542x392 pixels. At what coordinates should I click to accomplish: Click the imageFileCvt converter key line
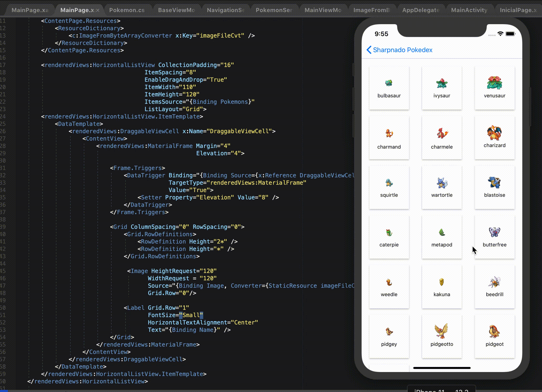click(162, 35)
